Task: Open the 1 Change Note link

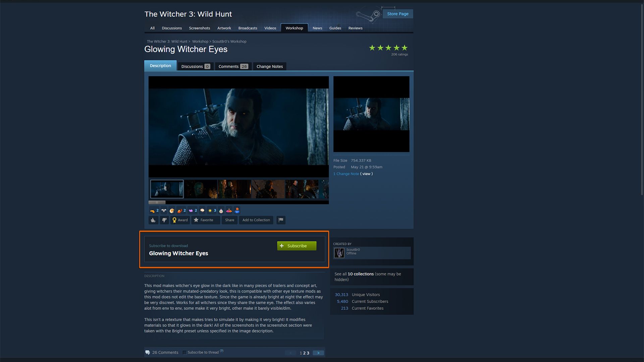Action: click(x=346, y=174)
